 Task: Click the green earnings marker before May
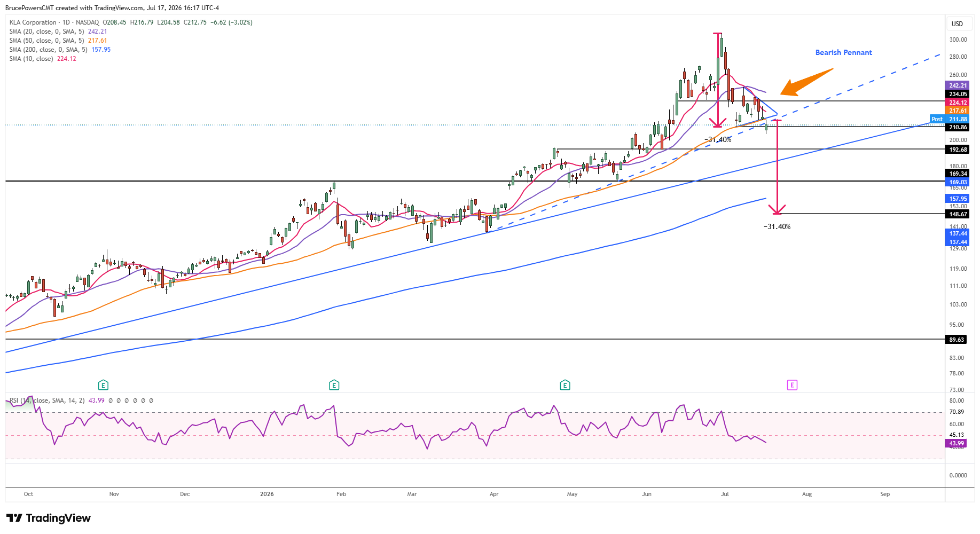[x=565, y=385]
